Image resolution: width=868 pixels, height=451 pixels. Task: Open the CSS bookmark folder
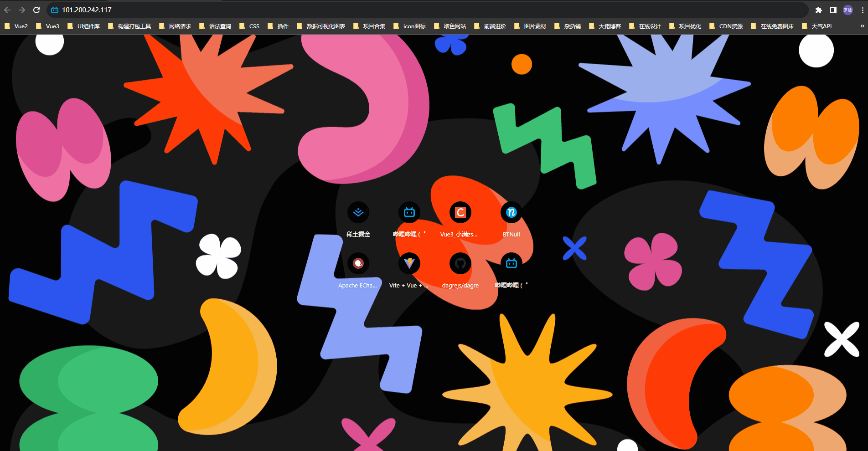(x=249, y=26)
